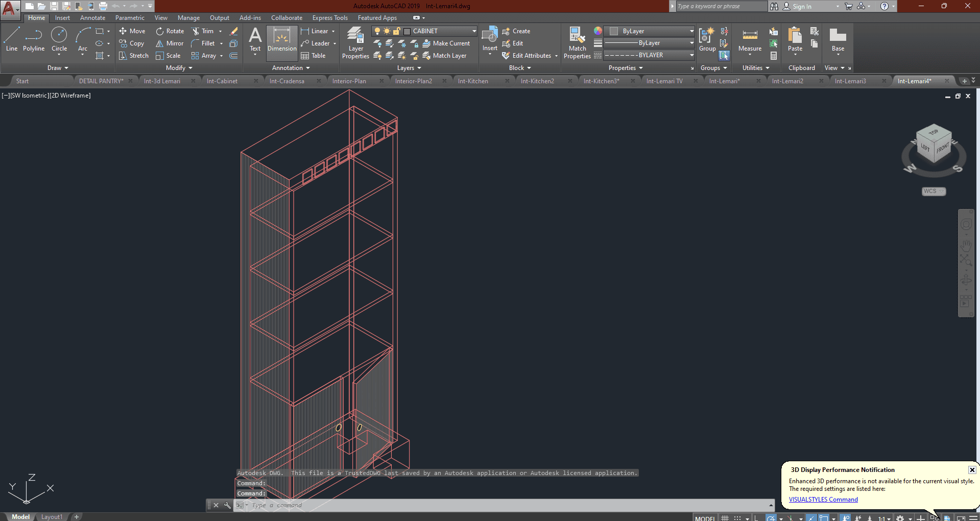Activate the Measure utility

[750, 39]
